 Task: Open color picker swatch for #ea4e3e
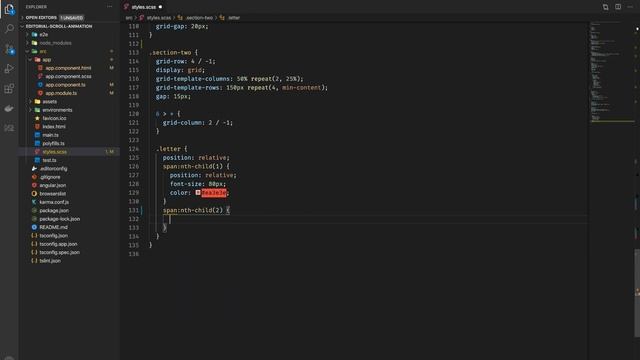[x=198, y=193]
